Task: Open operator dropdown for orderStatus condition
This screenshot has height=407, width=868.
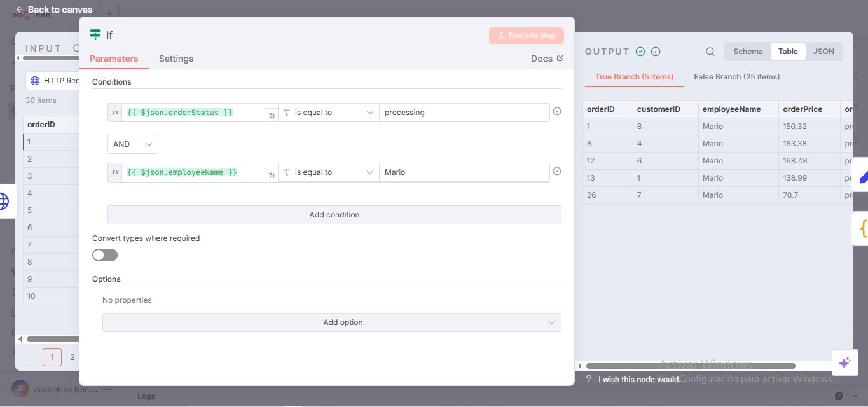Action: (x=329, y=113)
